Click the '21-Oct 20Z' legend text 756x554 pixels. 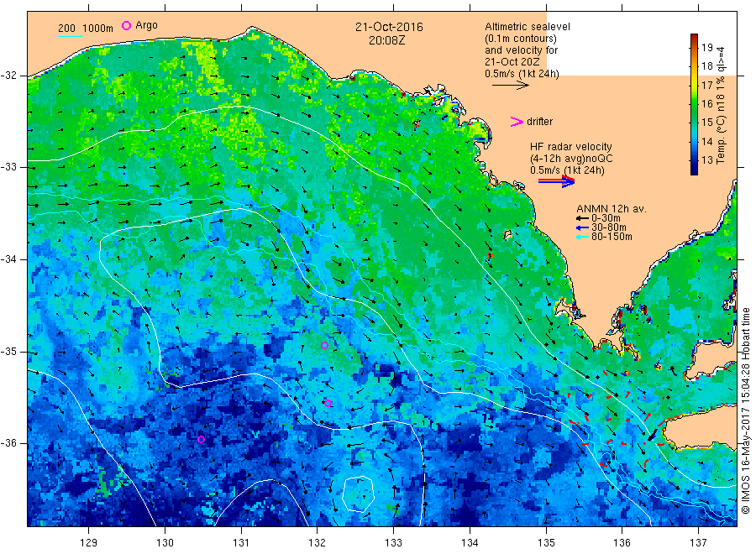click(512, 61)
